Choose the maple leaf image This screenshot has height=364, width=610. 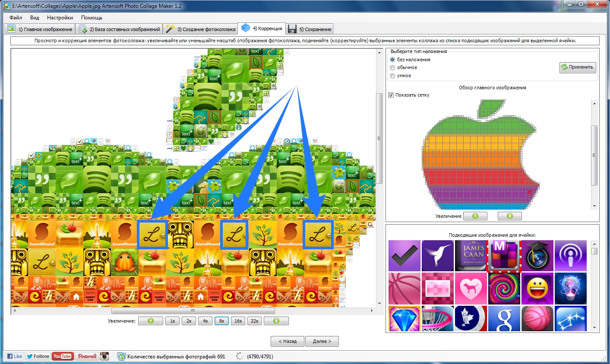[x=471, y=318]
